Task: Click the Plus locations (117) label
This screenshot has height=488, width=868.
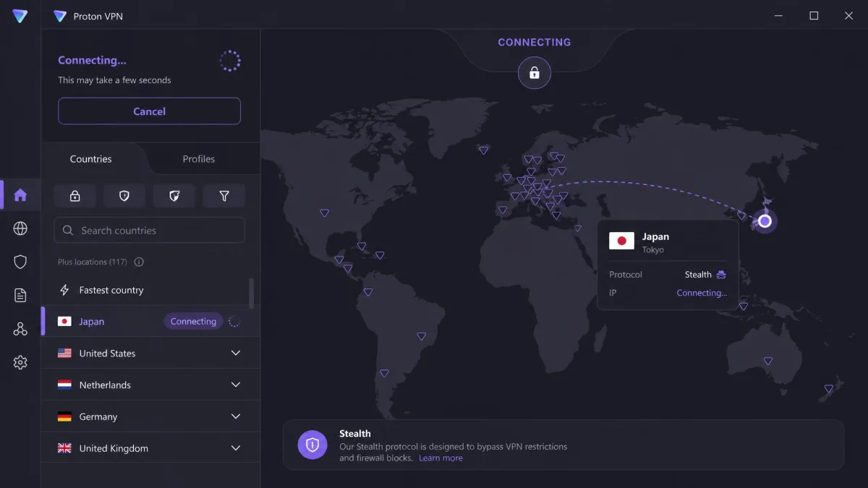Action: (93, 262)
